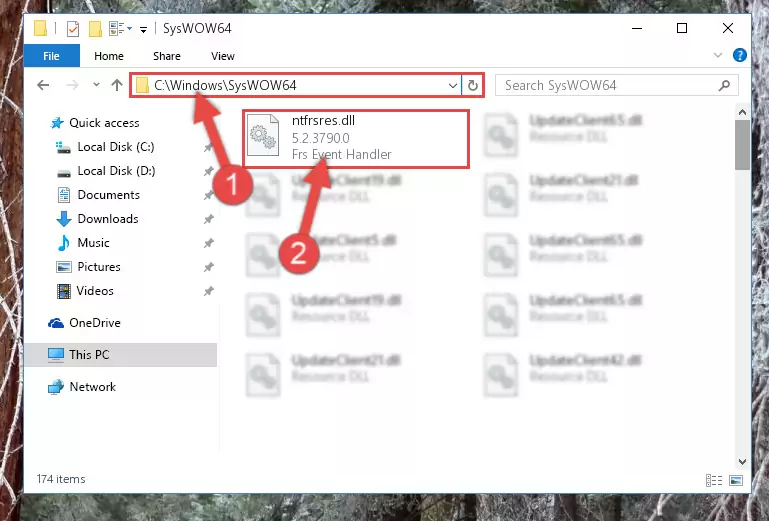Open Videos in the navigation pane
Screen dimensions: 769x521
95,291
